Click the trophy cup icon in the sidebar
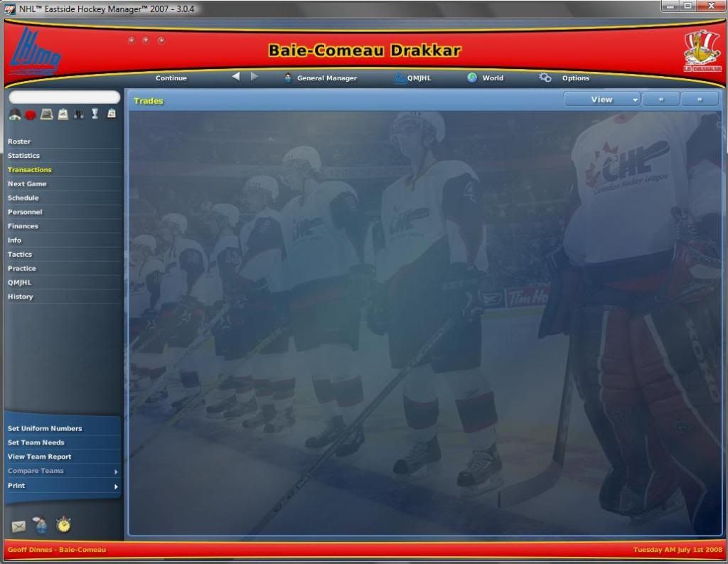 point(95,114)
